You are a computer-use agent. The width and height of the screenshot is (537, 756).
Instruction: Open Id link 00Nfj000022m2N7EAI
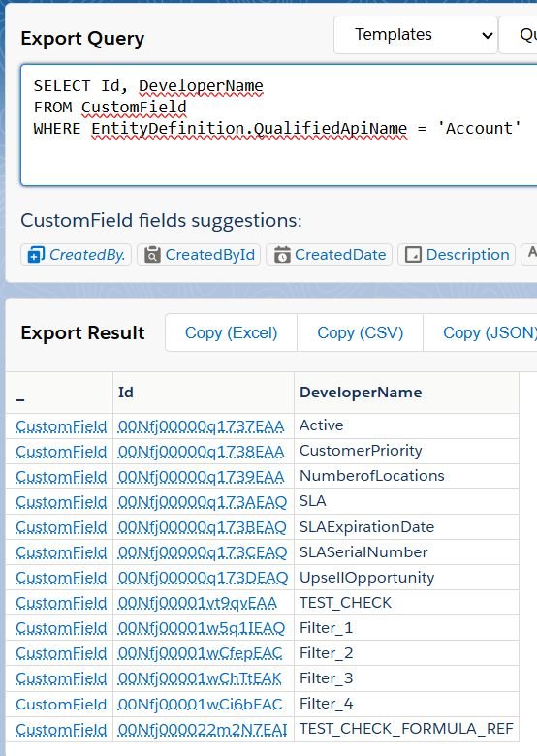[203, 729]
